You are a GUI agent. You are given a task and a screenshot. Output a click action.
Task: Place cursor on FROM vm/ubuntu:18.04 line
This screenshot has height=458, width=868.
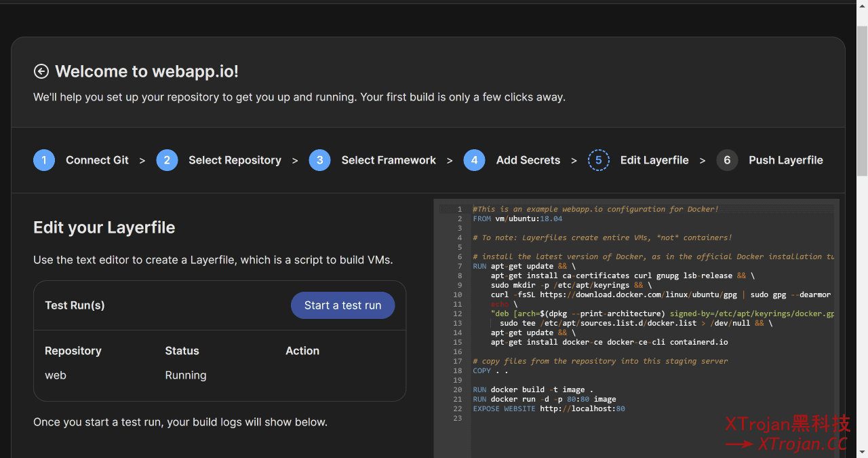[517, 218]
